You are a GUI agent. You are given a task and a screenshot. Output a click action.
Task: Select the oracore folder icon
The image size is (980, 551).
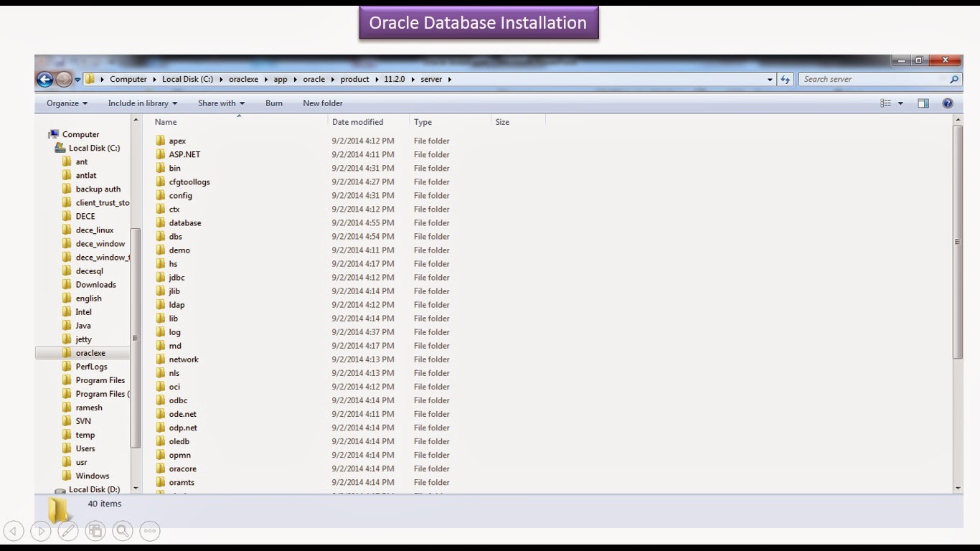tap(161, 468)
